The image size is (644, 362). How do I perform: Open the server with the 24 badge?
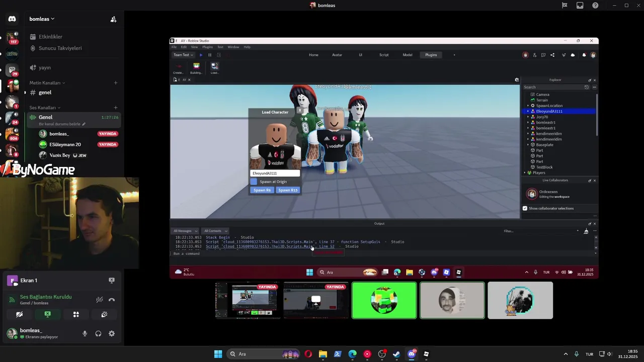point(12,119)
